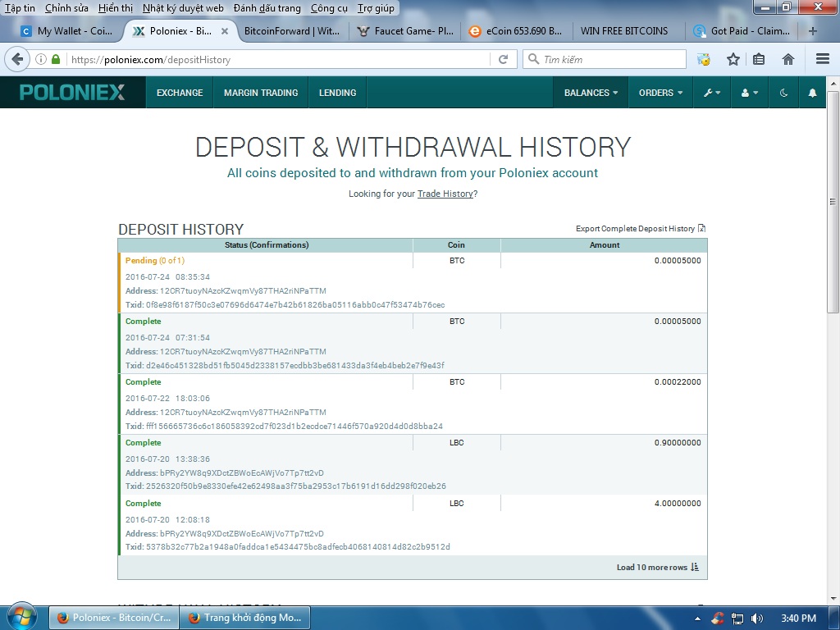Click the volume speaker tray icon
This screenshot has height=630, width=840.
(x=756, y=619)
